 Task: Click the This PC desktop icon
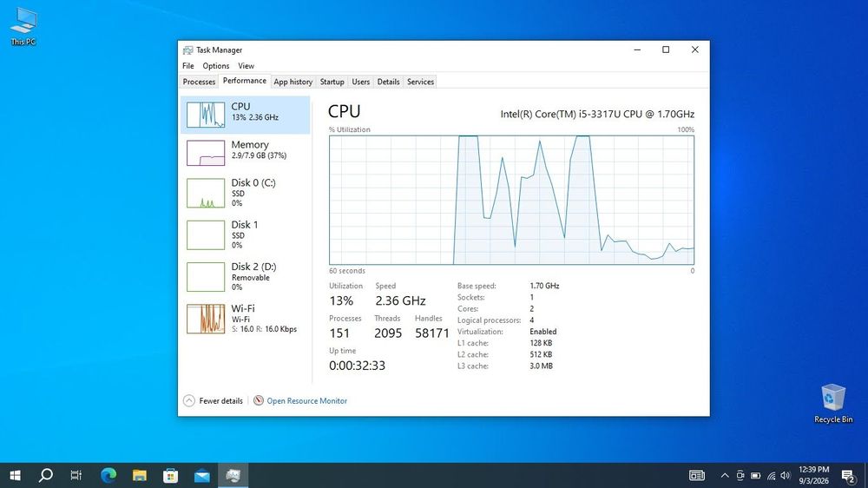tap(23, 26)
